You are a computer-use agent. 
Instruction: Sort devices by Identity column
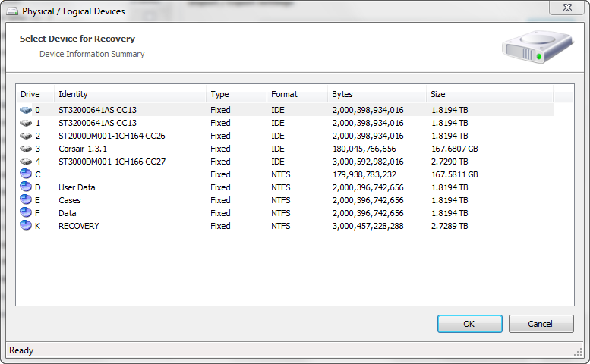point(131,94)
